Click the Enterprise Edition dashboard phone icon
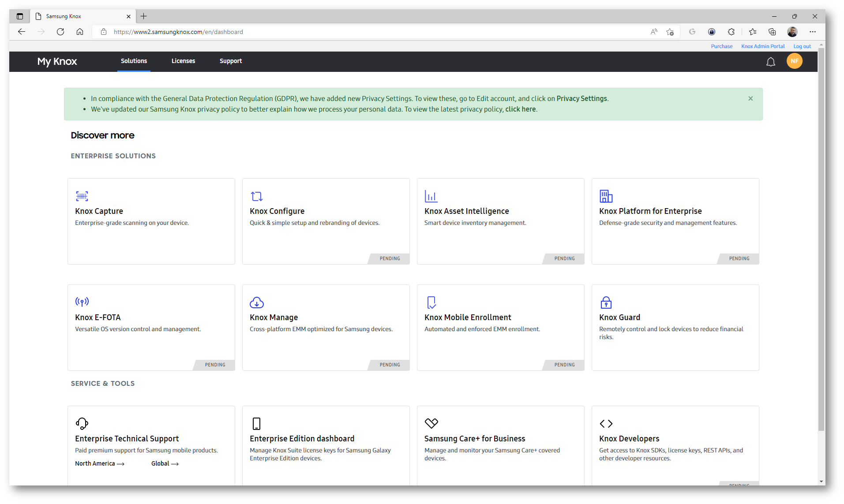 [x=256, y=423]
